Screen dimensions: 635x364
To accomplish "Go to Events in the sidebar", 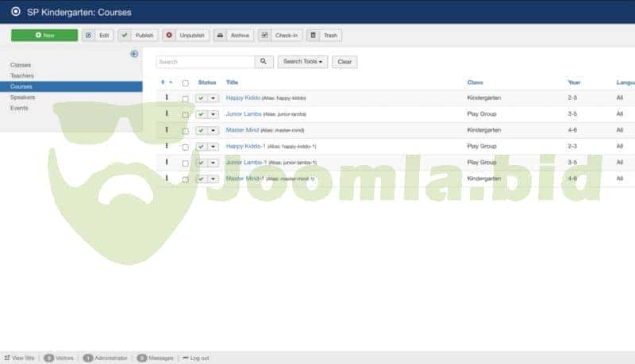I will coord(20,108).
